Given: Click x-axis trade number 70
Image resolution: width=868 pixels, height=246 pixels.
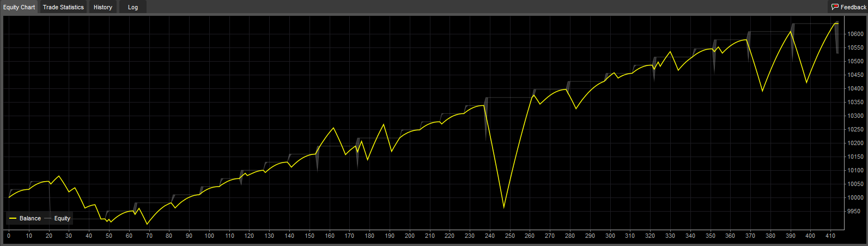Looking at the screenshot, I should pyautogui.click(x=149, y=236).
